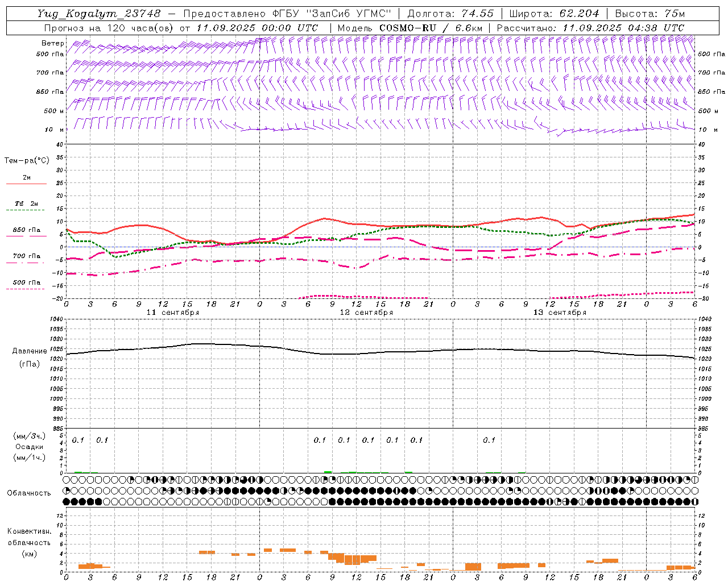Screen dimensions: 728x582
Task: Click the Давление panel label
Action: point(30,351)
